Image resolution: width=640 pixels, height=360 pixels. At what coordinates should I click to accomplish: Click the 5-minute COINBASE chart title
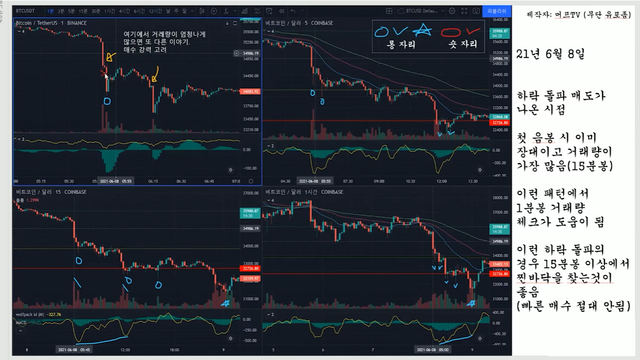pyautogui.click(x=299, y=23)
